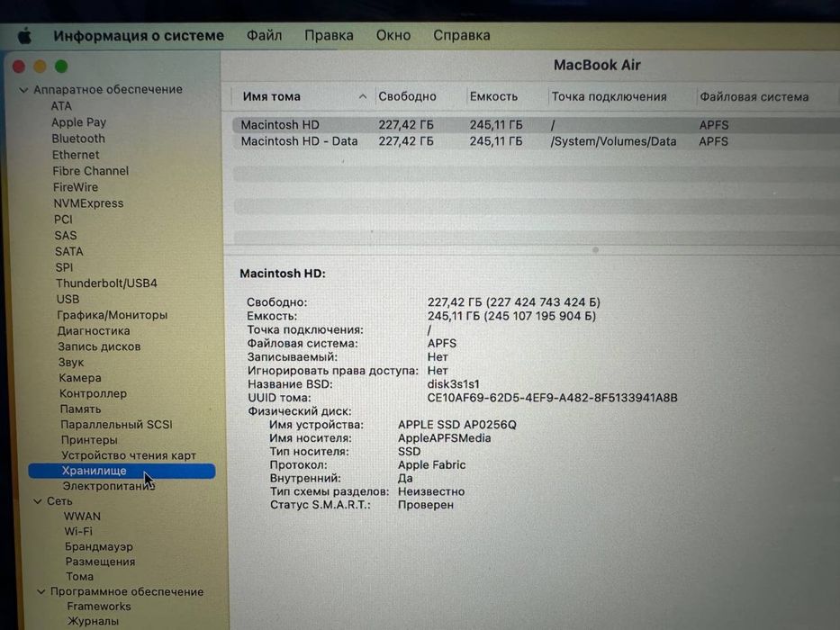This screenshot has width=840, height=630.
Task: Sort by Имя тома sort arrow
Action: 363,96
